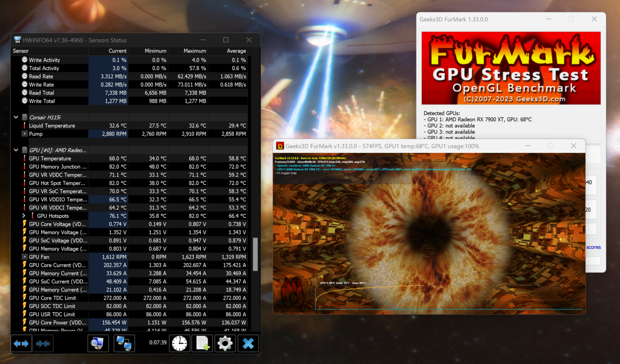620x364 pixels.
Task: Collapse the AMD Radeon GPU sensor group
Action: [x=15, y=150]
